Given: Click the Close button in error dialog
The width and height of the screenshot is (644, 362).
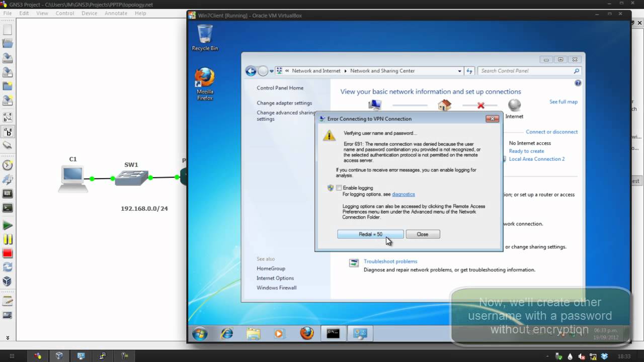Looking at the screenshot, I should pos(423,234).
